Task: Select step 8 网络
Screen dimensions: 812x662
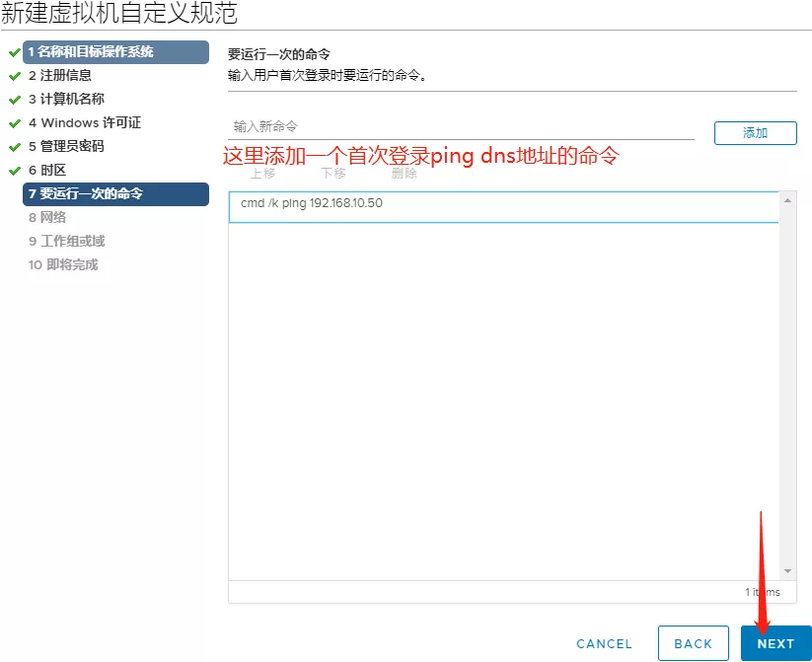Action: (x=47, y=217)
